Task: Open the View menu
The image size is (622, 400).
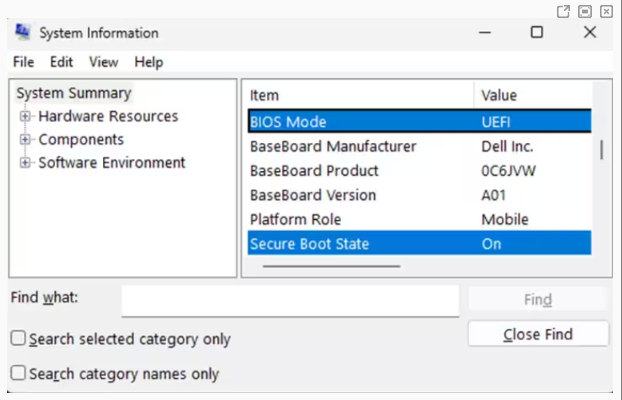Action: coord(103,62)
